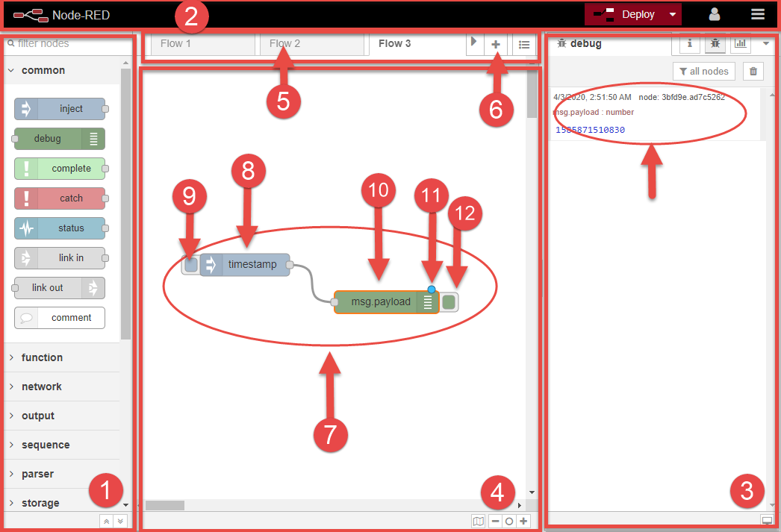Select the msg.payload debug node on canvas
The height and width of the screenshot is (532, 781).
[387, 302]
